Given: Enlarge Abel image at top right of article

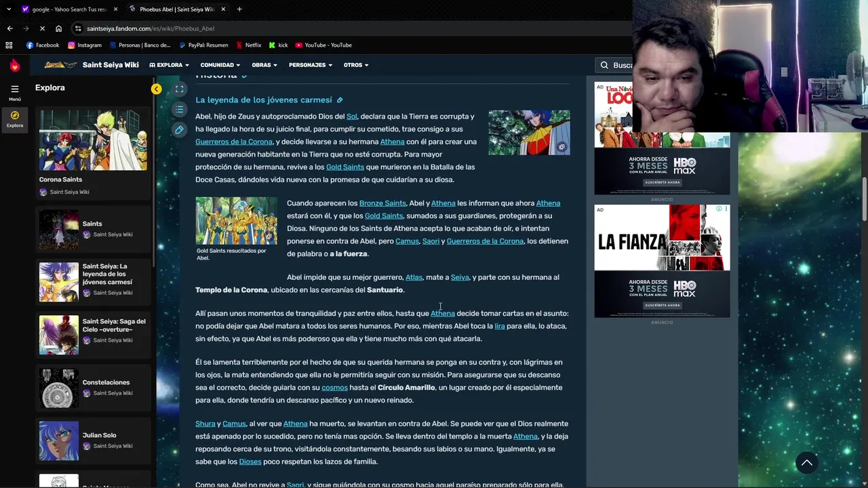Looking at the screenshot, I should click(x=529, y=133).
